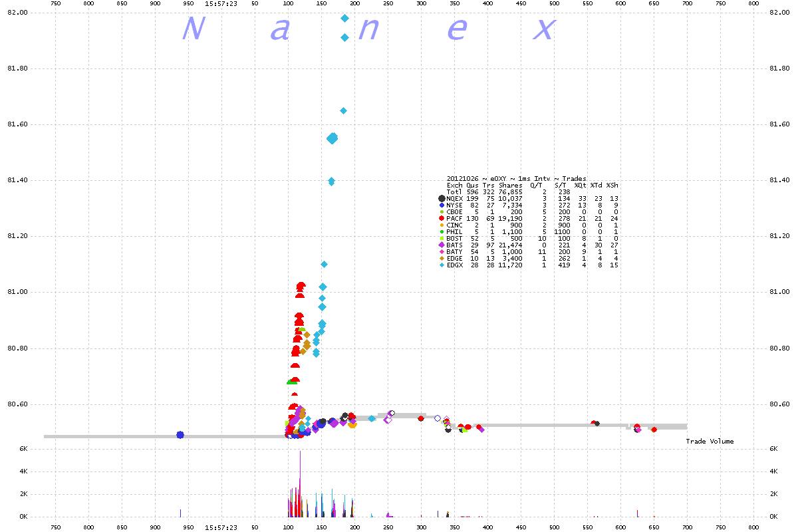Screen dimensions: 798x532
Task: Click the '%Sh' column header
Action: [612, 185]
